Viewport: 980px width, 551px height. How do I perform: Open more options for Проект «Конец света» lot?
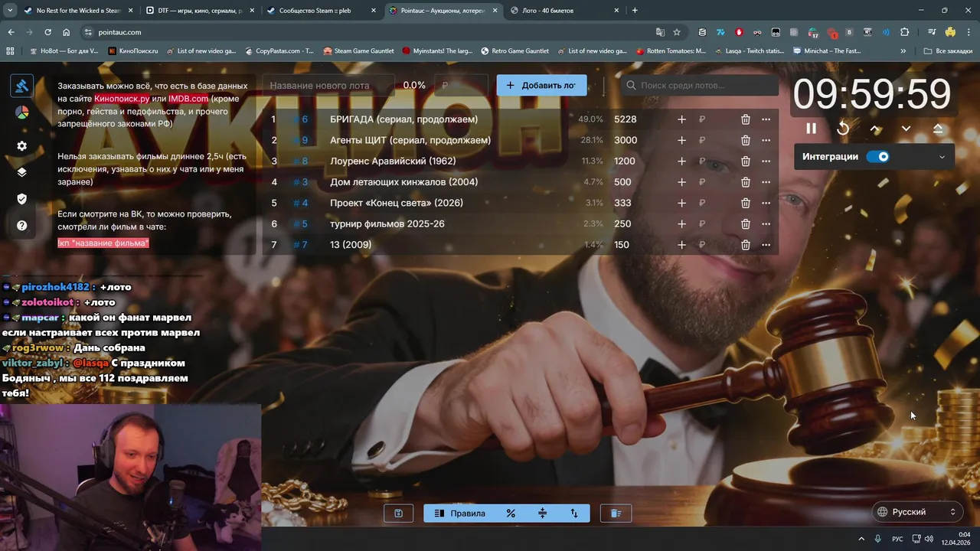(766, 203)
